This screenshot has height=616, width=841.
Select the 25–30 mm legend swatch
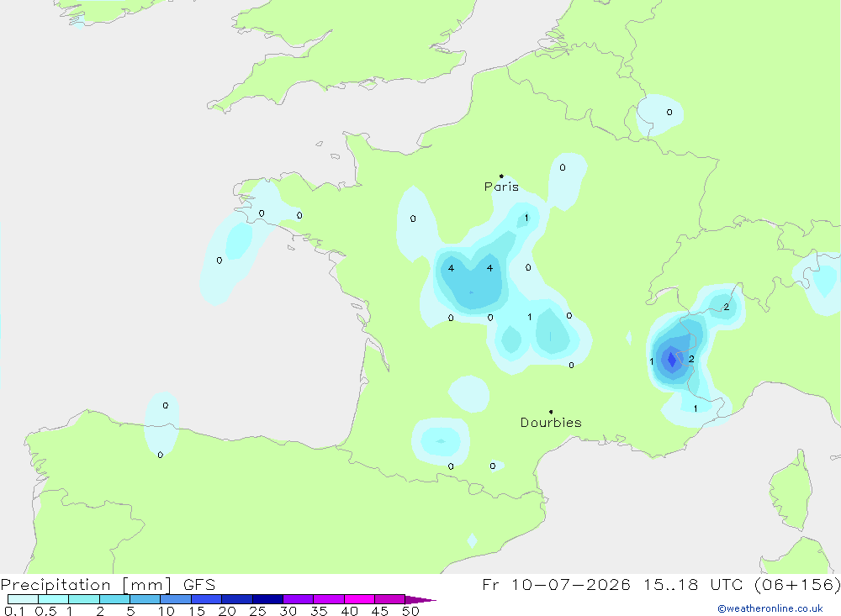(267, 599)
